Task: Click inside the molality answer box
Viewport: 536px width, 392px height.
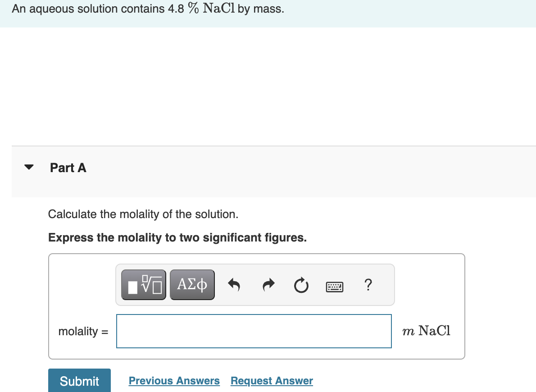Action: 254,331
